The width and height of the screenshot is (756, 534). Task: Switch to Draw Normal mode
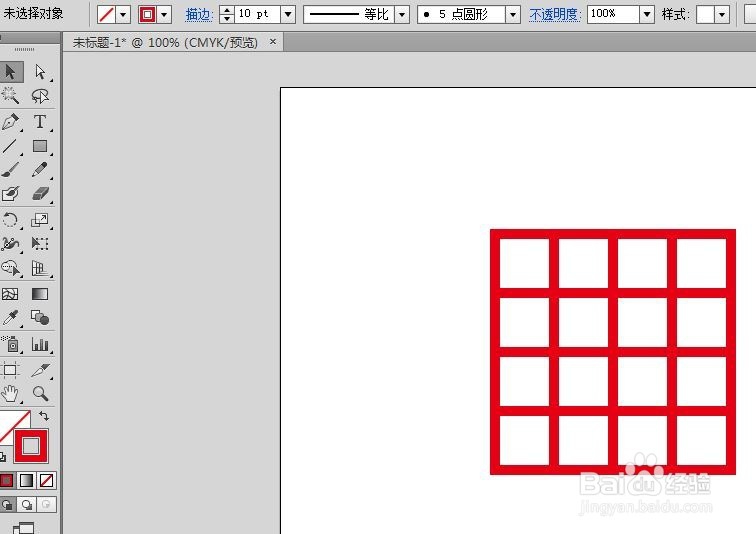pos(7,505)
